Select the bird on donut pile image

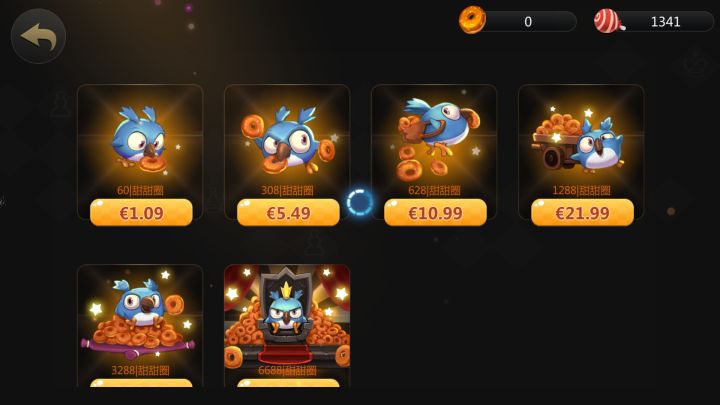pos(139,317)
